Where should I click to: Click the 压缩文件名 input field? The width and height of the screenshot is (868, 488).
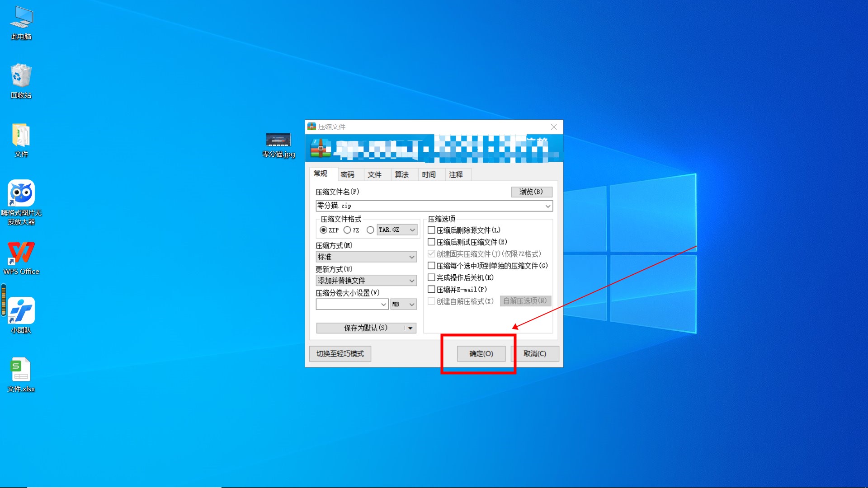pos(429,206)
